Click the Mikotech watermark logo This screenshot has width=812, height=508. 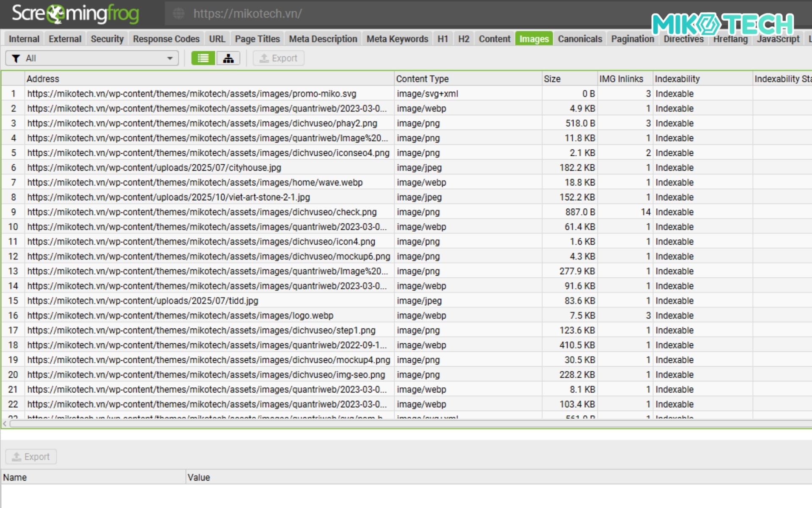click(722, 24)
